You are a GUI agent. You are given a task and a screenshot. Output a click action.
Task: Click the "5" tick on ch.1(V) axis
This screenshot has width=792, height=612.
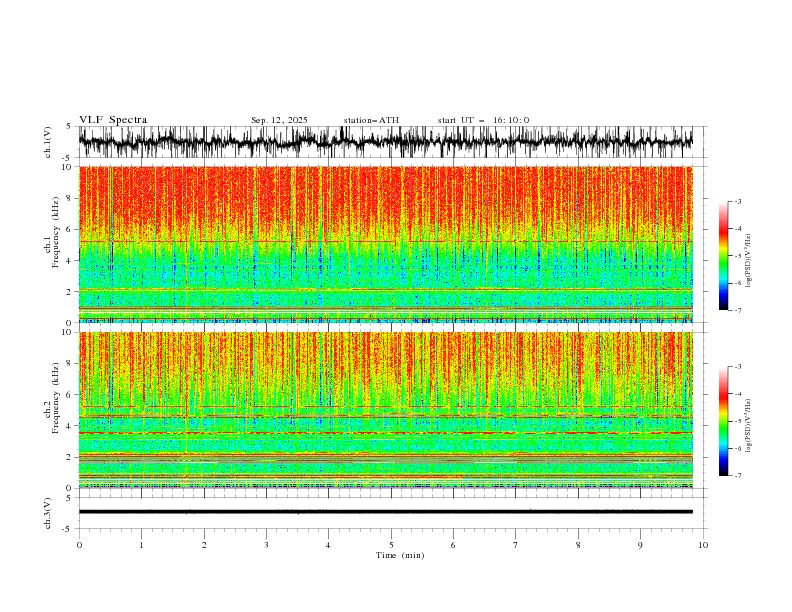(68, 126)
